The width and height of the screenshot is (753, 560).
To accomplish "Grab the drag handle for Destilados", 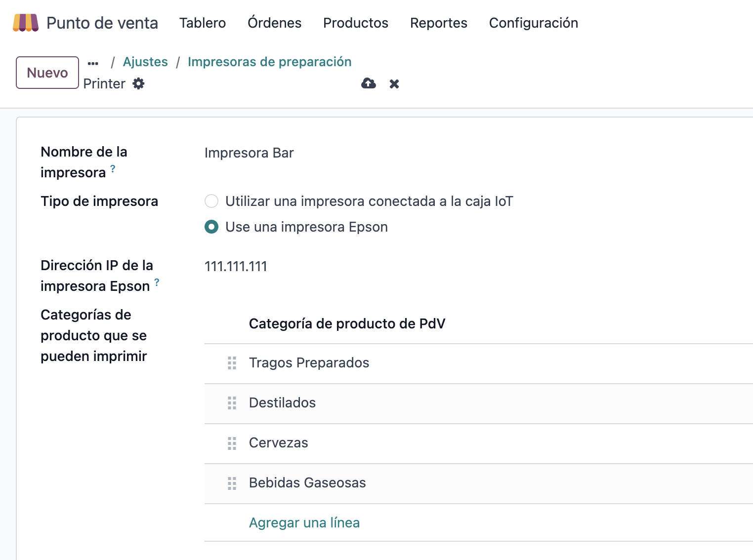I will coord(232,403).
